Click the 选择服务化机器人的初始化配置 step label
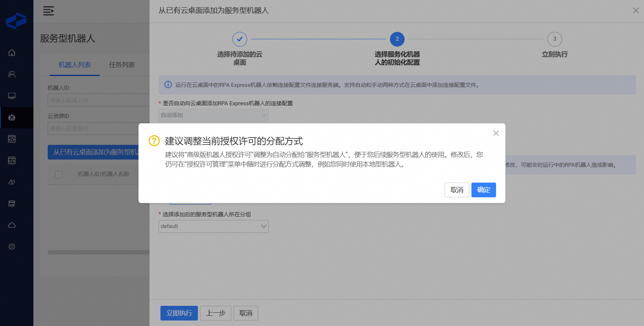 397,58
